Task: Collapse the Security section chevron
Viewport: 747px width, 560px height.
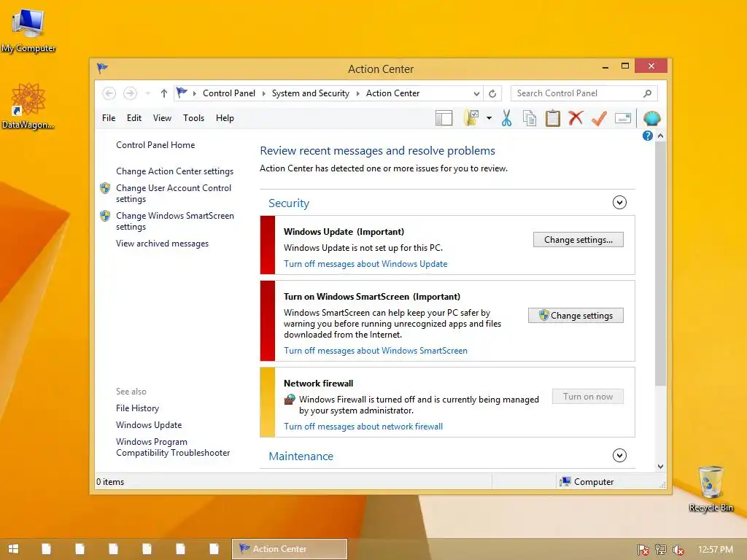Action: tap(619, 203)
